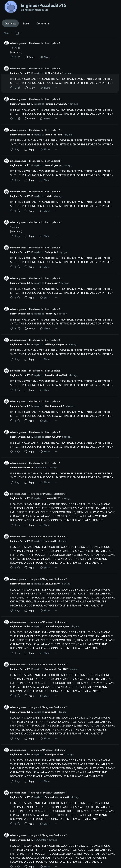121x868 pixels.
Task: Reply icon on comment to GuduleTheThird
Action: pos(29,149)
